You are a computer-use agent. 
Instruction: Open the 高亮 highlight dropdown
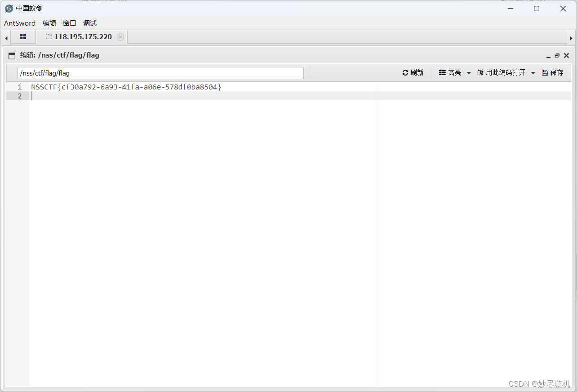454,72
